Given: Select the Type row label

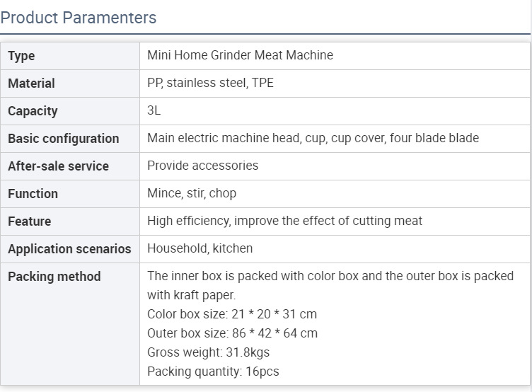Looking at the screenshot, I should pos(21,56).
